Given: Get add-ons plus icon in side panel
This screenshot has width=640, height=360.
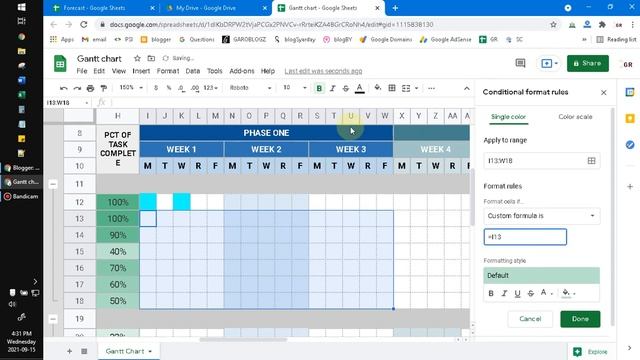Looking at the screenshot, I should (x=630, y=187).
